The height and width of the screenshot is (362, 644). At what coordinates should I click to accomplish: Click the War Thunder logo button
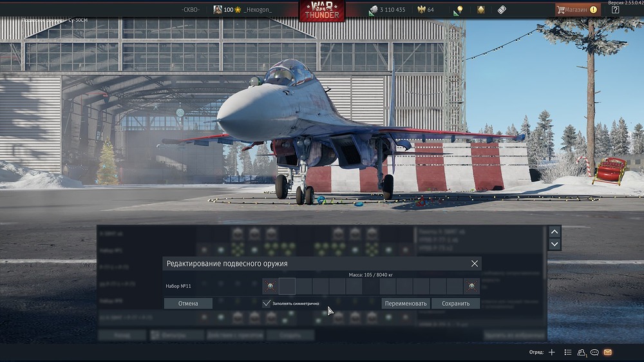click(x=321, y=11)
